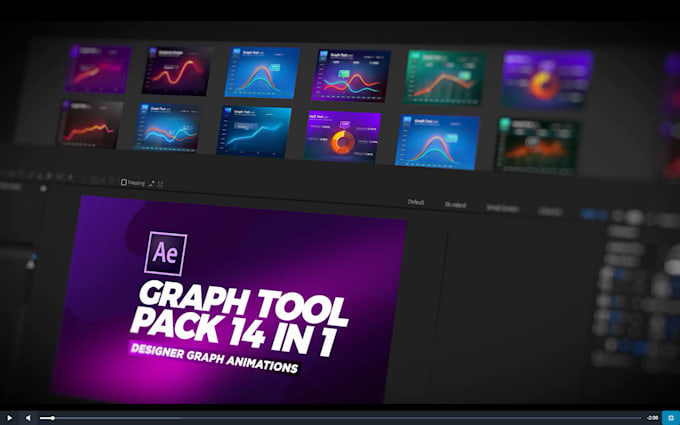Select the Default workspace tab
The image size is (680, 425).
(415, 202)
